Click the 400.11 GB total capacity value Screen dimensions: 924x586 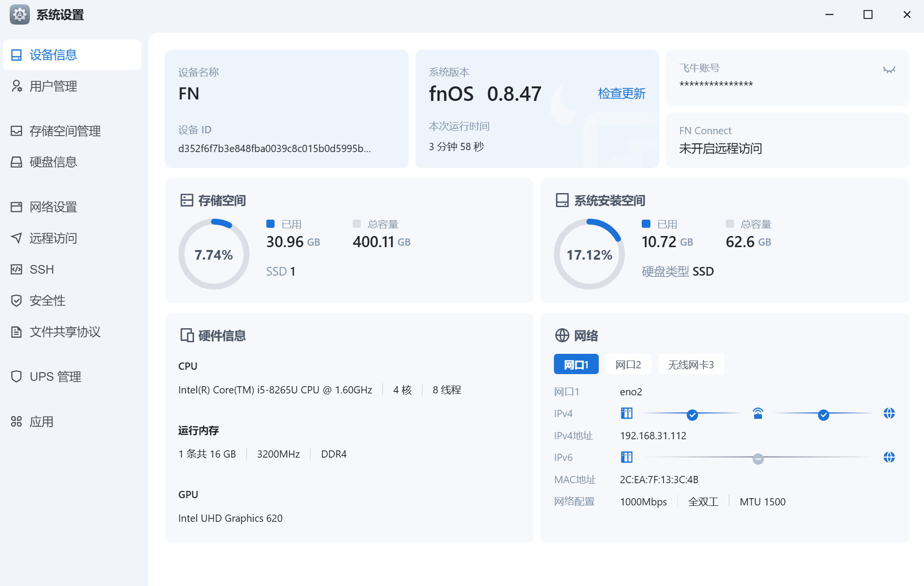click(381, 242)
